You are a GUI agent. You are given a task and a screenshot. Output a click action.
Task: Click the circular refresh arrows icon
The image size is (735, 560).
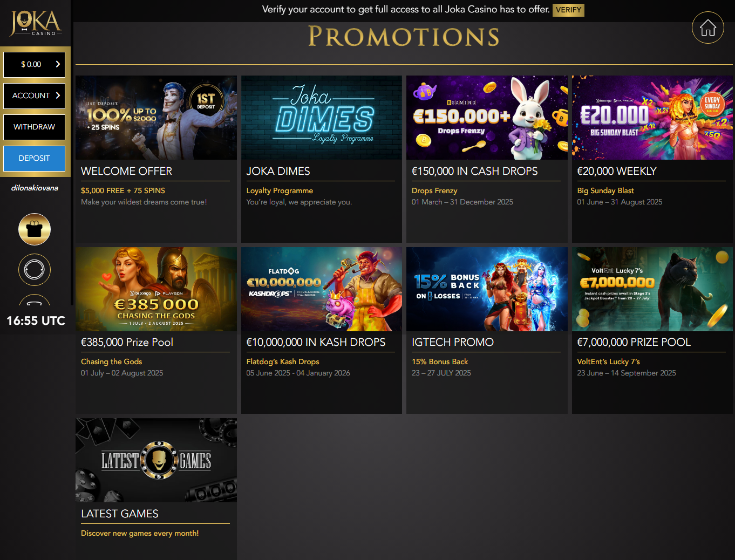35,270
